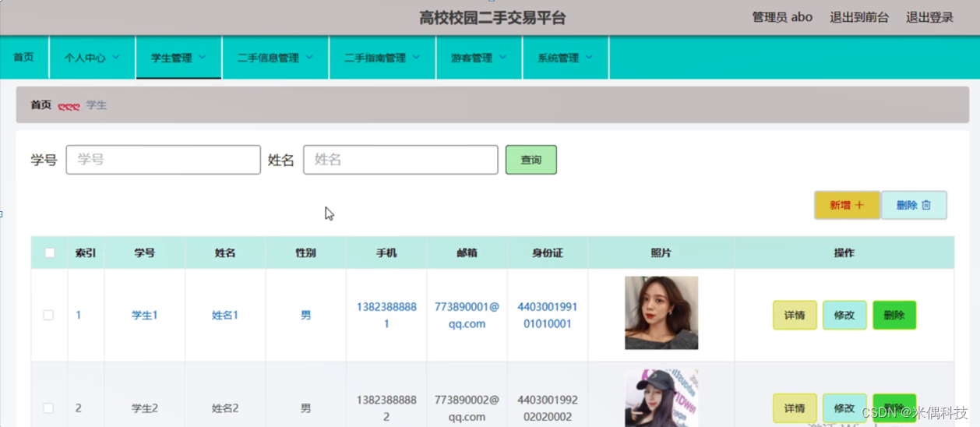Viewport: 980px width, 427px height.
Task: Open 详情 for 学生1 row
Action: coord(795,315)
